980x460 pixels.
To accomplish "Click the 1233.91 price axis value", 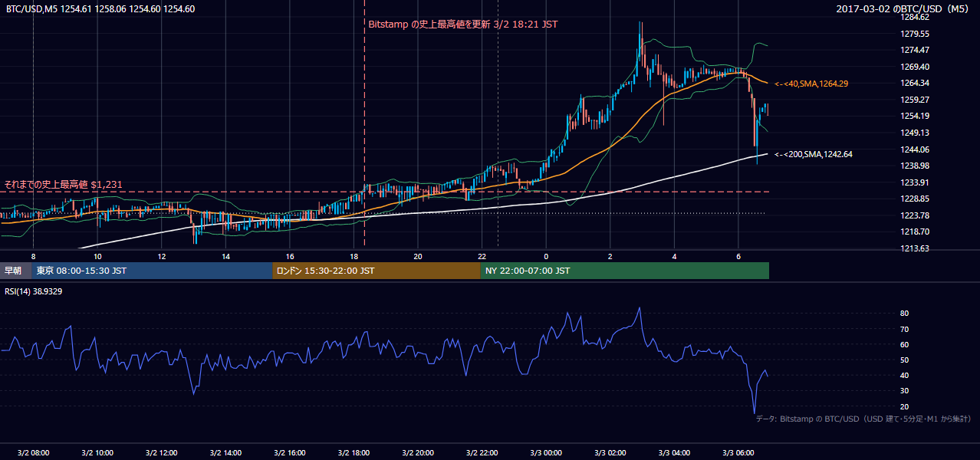I will (916, 182).
